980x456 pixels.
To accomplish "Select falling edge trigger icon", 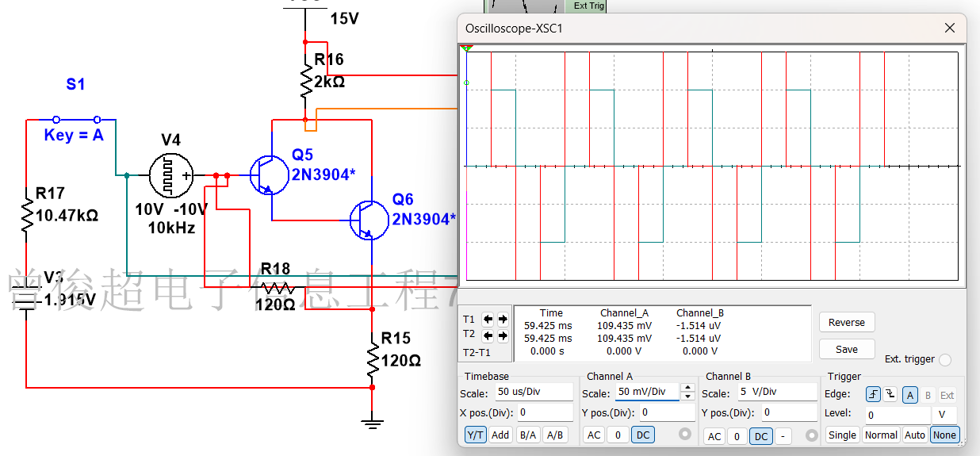I will [890, 394].
